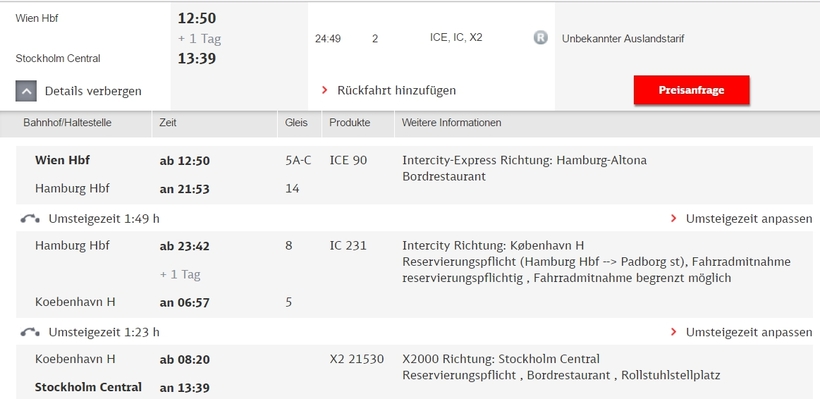This screenshot has width=820, height=399.
Task: Click the red arrow beside the Hamburg Umsteigezeit anpassen
Action: [x=674, y=218]
